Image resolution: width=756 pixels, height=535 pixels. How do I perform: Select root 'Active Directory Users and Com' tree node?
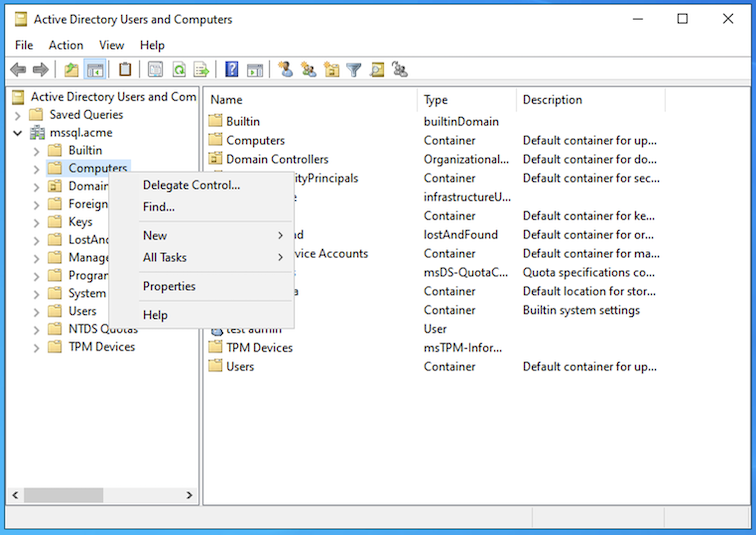pyautogui.click(x=113, y=97)
